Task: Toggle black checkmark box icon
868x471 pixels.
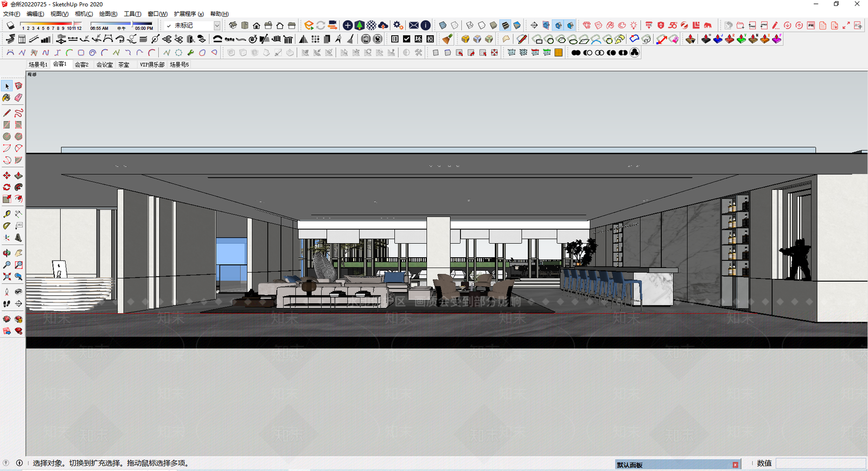Action: tap(407, 39)
